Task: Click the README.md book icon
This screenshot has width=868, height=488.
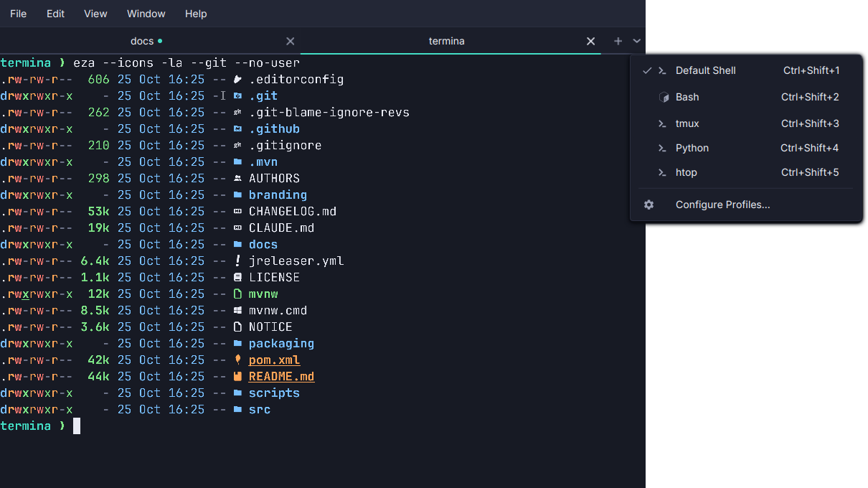Action: pyautogui.click(x=238, y=376)
